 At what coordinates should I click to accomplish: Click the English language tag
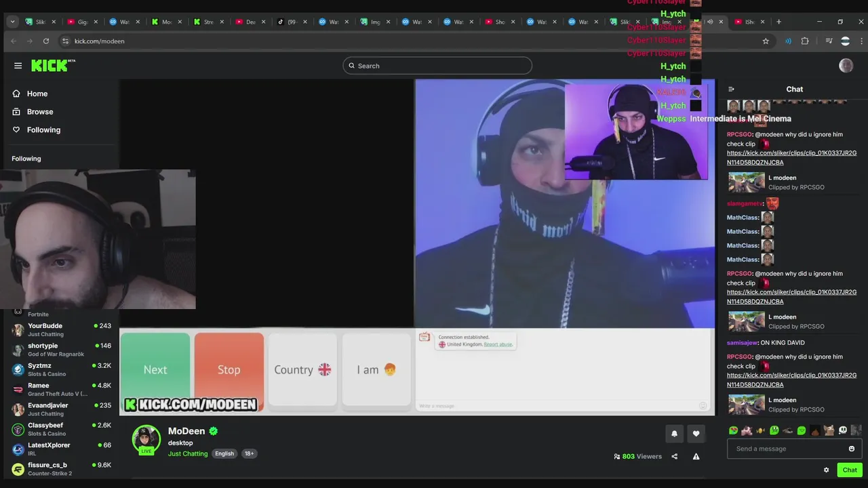(224, 453)
